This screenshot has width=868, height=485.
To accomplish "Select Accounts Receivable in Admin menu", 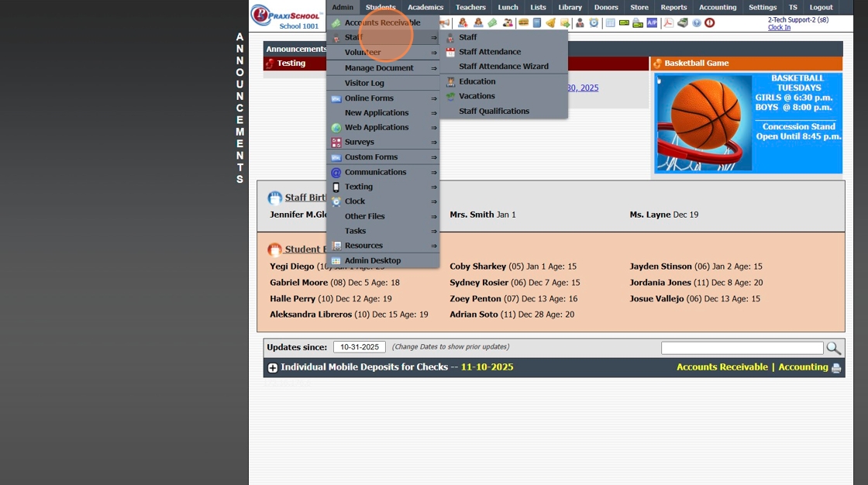I will tap(383, 22).
